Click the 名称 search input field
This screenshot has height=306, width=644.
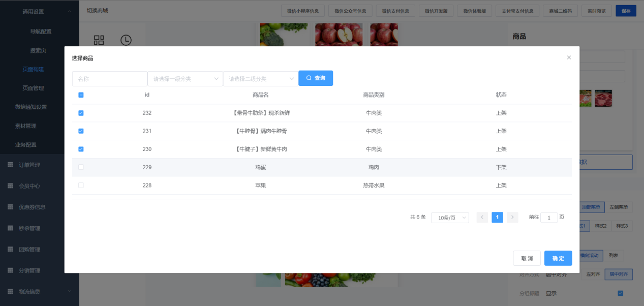pos(109,79)
